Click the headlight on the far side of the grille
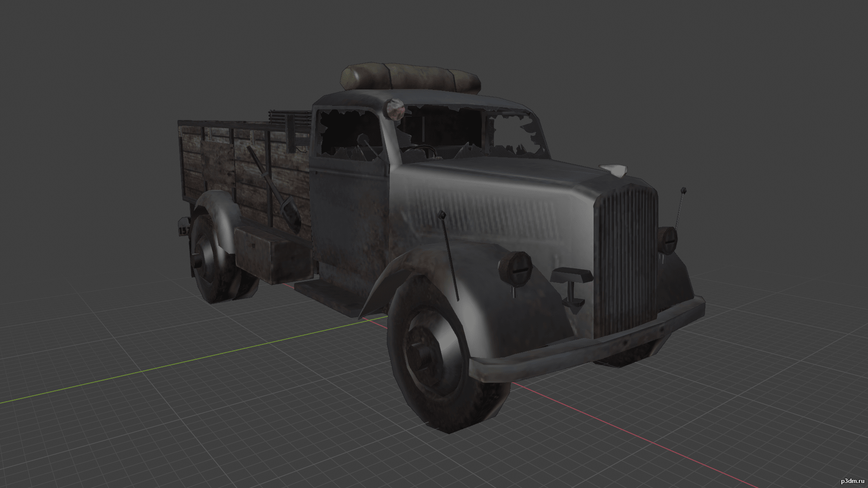This screenshot has width=868, height=488. 668,240
